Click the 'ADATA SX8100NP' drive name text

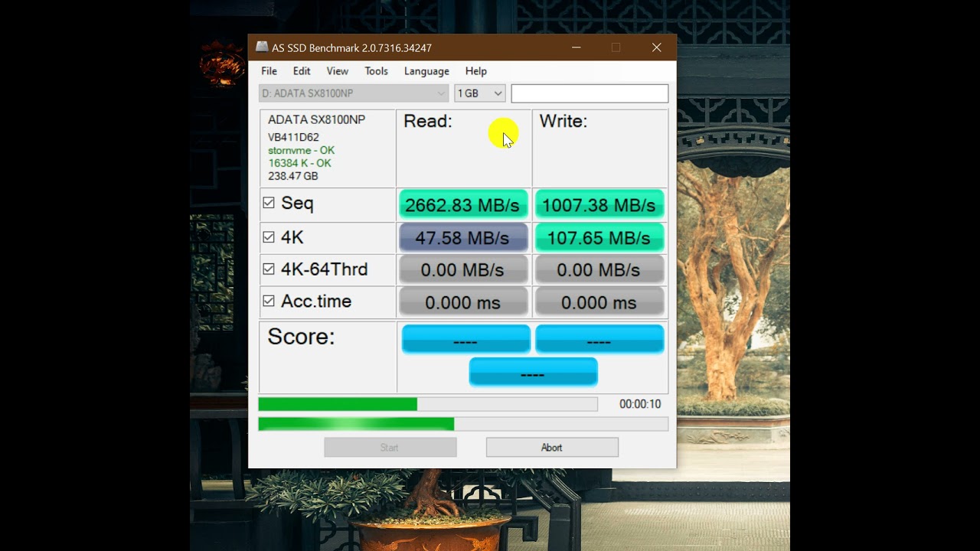pos(316,120)
